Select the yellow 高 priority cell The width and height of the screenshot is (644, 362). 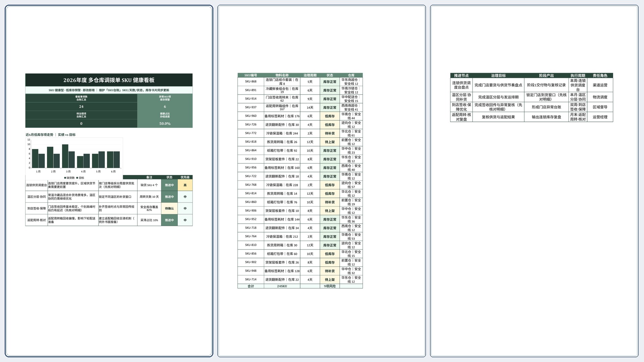(185, 185)
